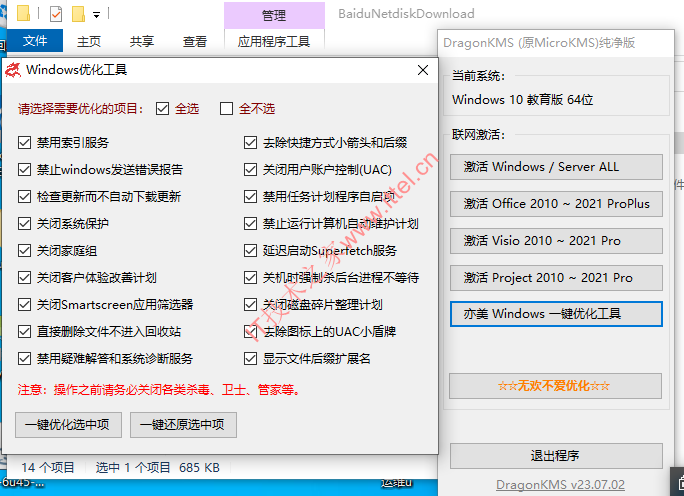Toggle 关闭系统保护 checkbox
The height and width of the screenshot is (496, 684).
(24, 224)
